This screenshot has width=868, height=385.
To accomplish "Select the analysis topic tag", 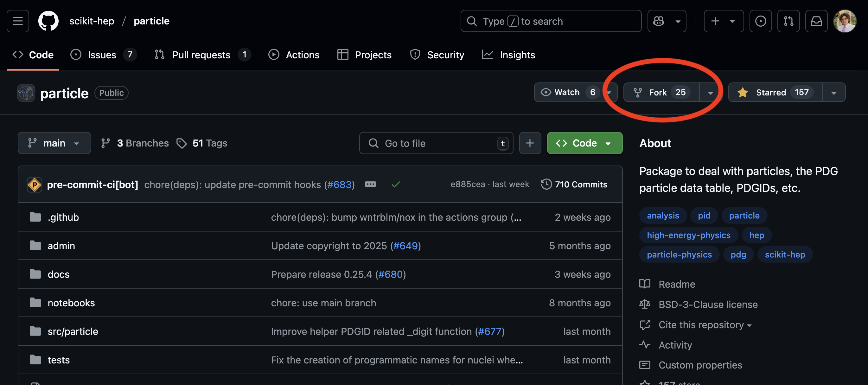I will pos(663,216).
